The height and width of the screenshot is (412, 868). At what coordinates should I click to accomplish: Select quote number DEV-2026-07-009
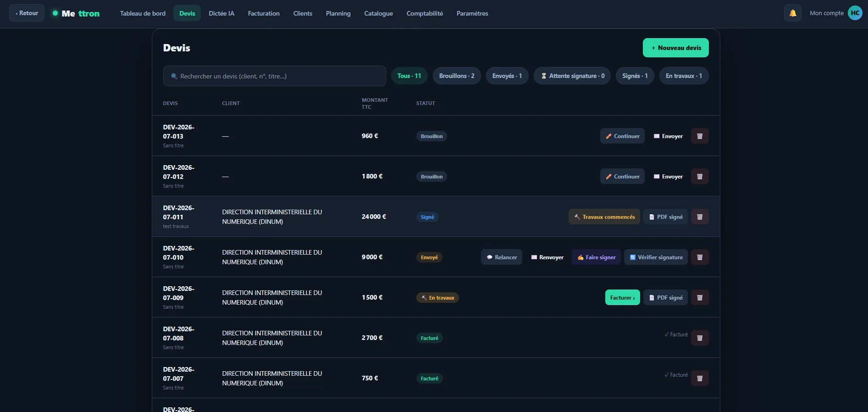coord(179,293)
